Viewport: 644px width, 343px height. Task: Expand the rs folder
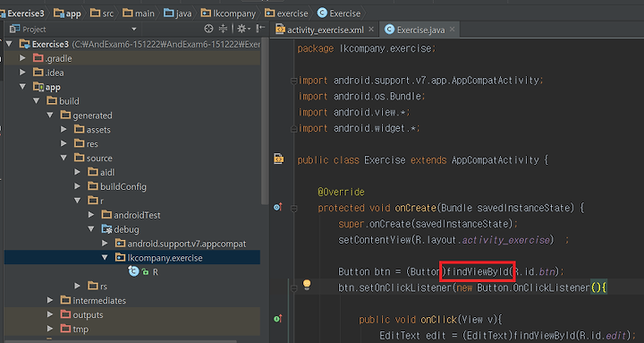(77, 286)
